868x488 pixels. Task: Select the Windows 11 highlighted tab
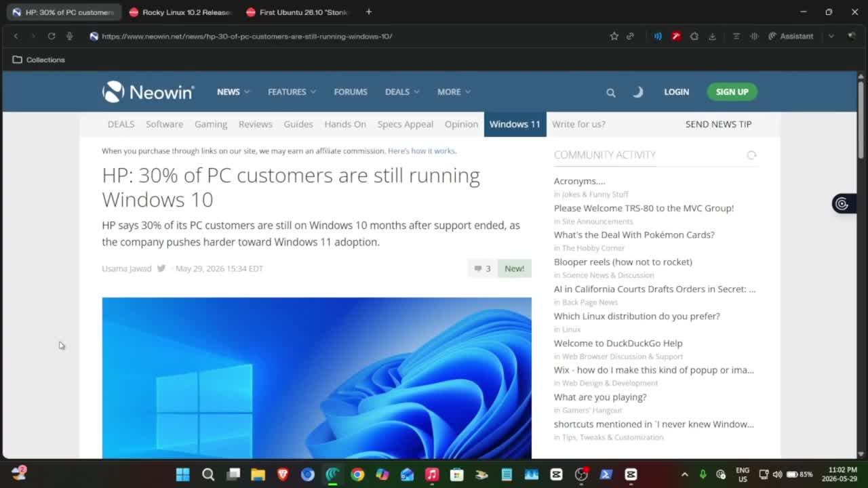515,124
